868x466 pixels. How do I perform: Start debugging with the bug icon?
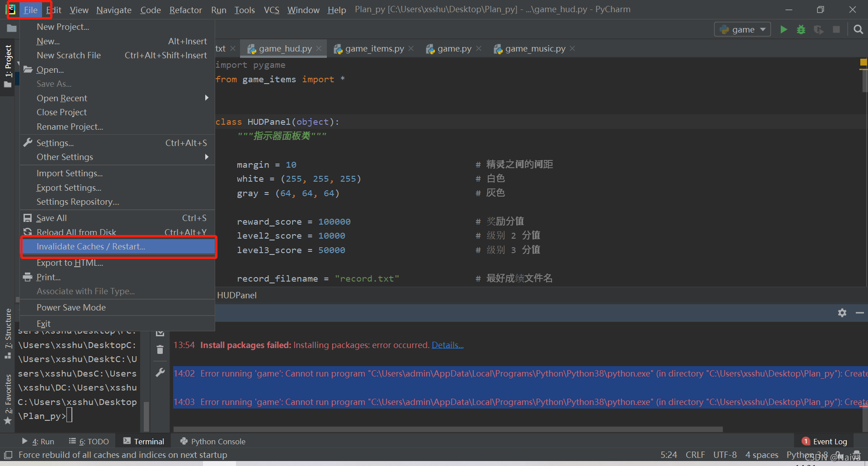[x=801, y=29]
